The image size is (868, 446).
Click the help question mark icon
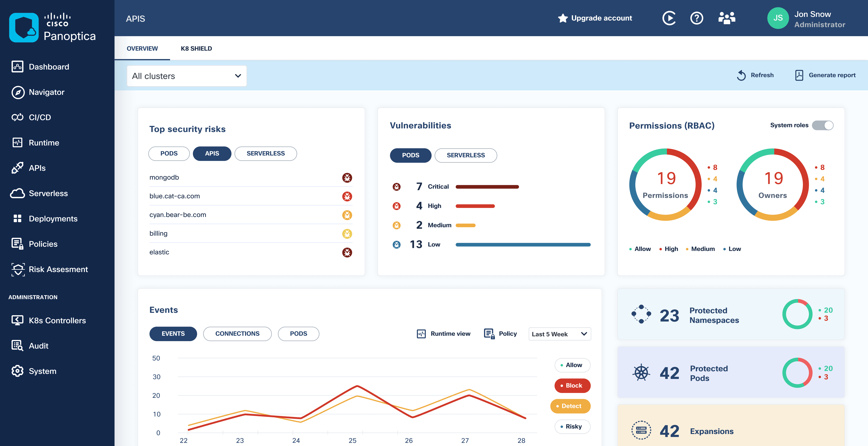coord(697,18)
